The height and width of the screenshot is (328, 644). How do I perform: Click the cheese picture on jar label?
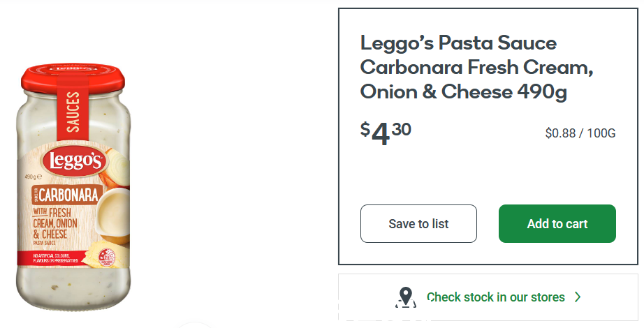pyautogui.click(x=107, y=254)
